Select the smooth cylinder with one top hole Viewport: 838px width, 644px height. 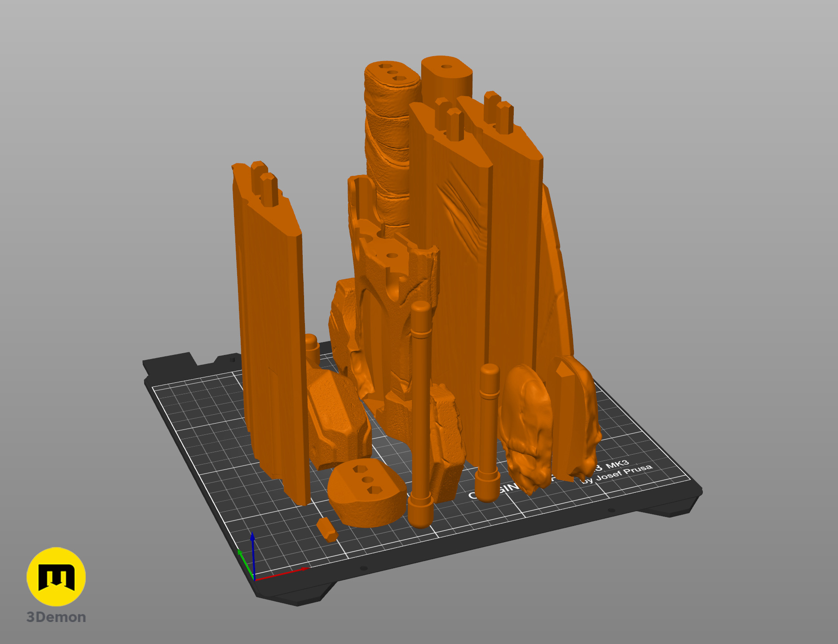(x=446, y=79)
